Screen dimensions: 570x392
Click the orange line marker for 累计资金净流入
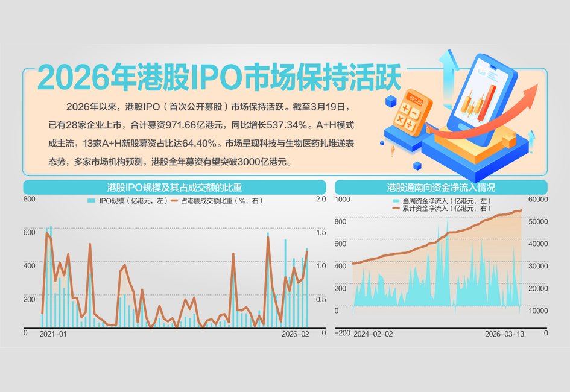396,208
